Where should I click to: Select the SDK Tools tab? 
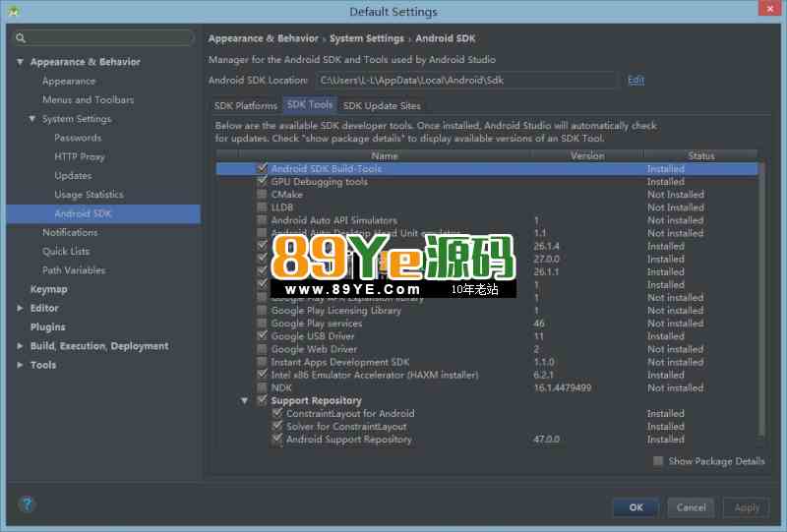coord(310,105)
